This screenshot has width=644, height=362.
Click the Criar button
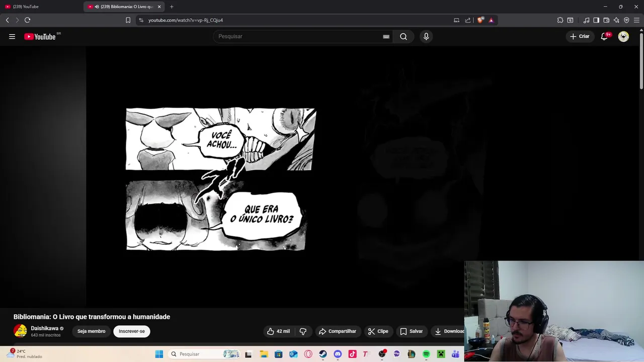point(580,36)
